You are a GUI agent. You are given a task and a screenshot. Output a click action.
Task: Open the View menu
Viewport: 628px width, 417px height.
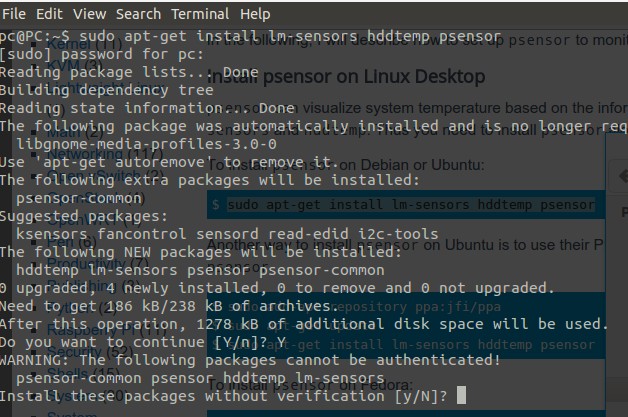[89, 14]
